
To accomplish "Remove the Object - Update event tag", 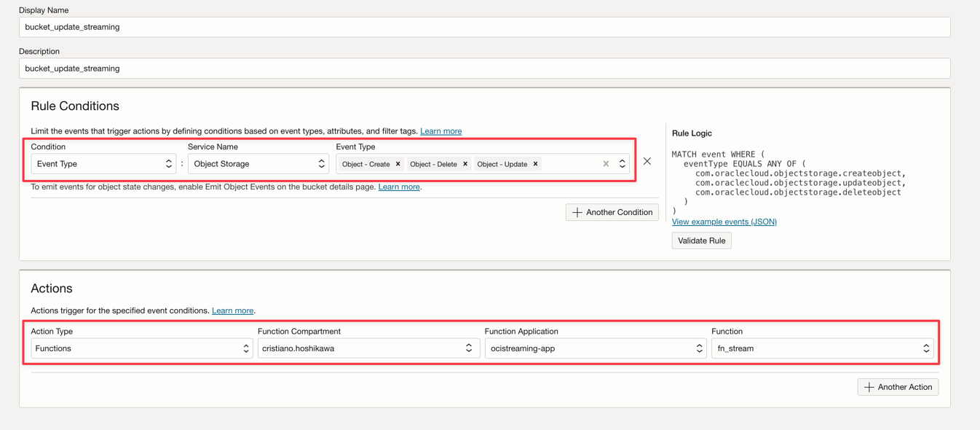I will click(x=536, y=164).
